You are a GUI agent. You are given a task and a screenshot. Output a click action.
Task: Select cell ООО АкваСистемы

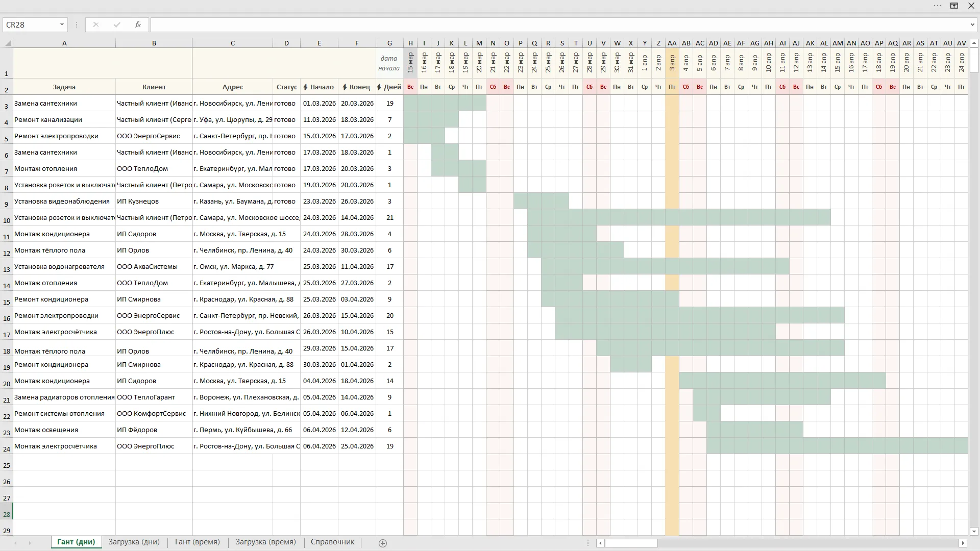pos(154,267)
